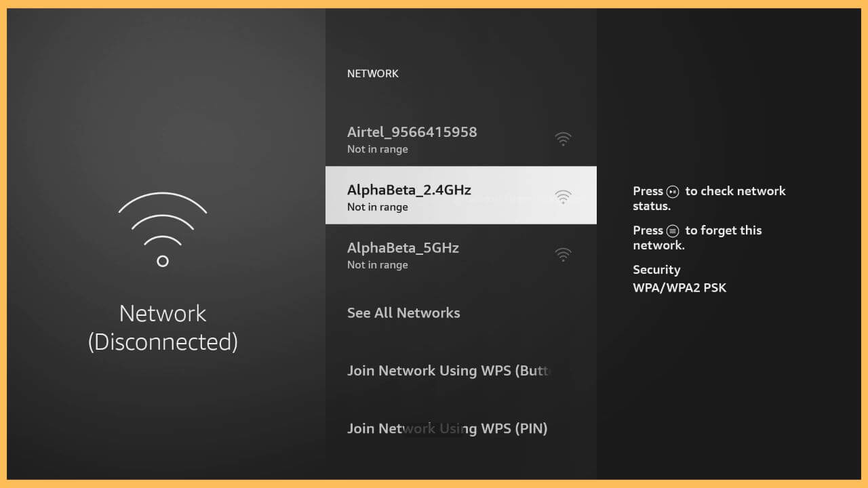This screenshot has width=868, height=488.
Task: Click the signal icon next to AlphaBeta_5GHz
Action: click(563, 254)
